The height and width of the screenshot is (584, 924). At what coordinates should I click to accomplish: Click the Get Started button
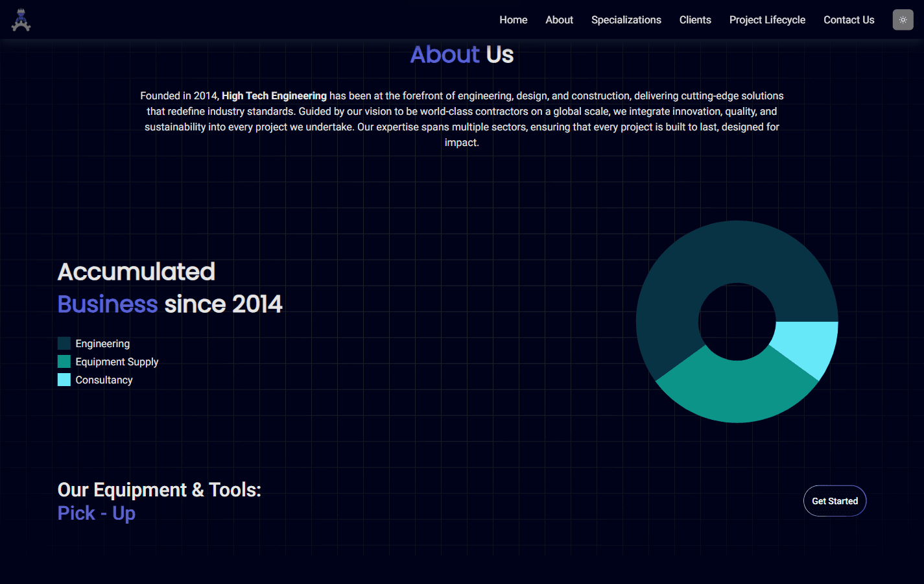coord(835,501)
